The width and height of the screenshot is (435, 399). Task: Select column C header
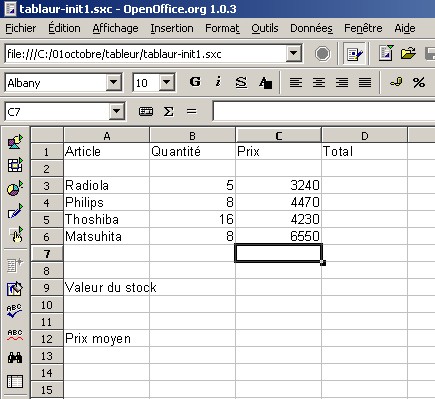point(278,135)
